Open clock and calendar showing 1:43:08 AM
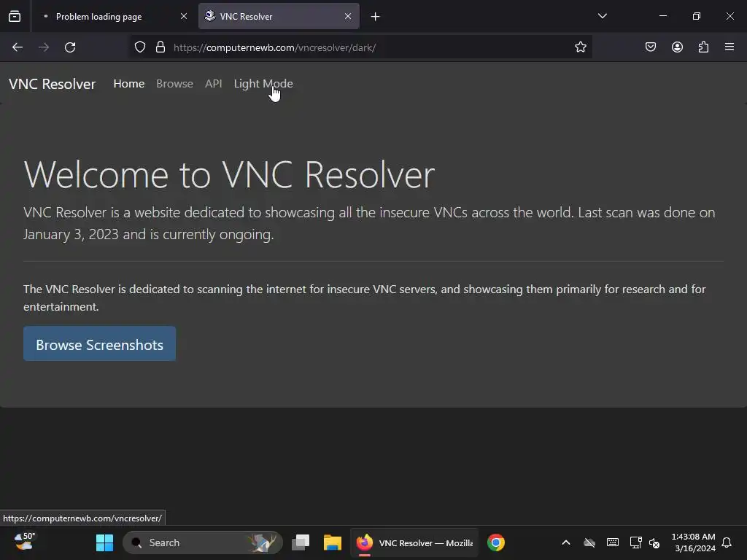This screenshot has height=560, width=747. click(x=693, y=542)
